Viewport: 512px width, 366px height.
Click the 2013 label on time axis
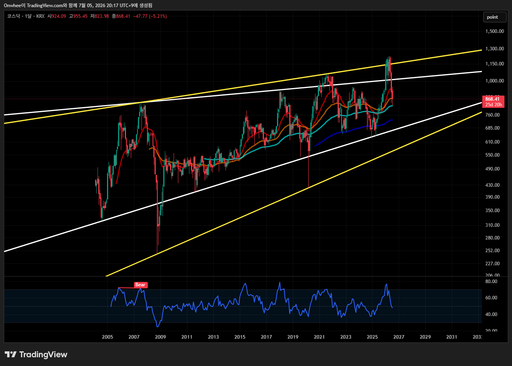coord(213,337)
